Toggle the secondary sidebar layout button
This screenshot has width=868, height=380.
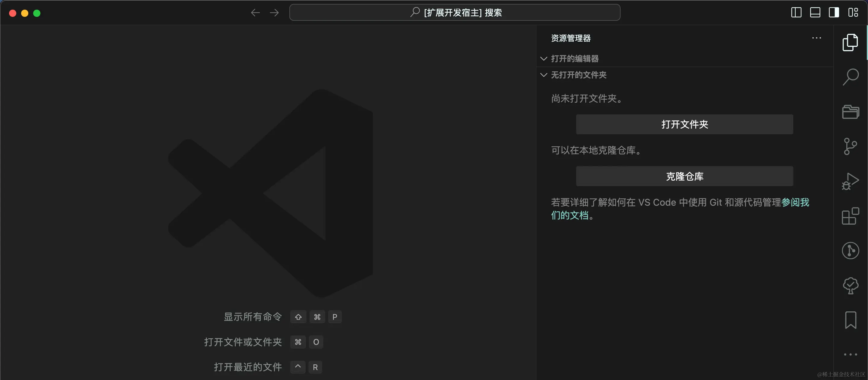(834, 13)
